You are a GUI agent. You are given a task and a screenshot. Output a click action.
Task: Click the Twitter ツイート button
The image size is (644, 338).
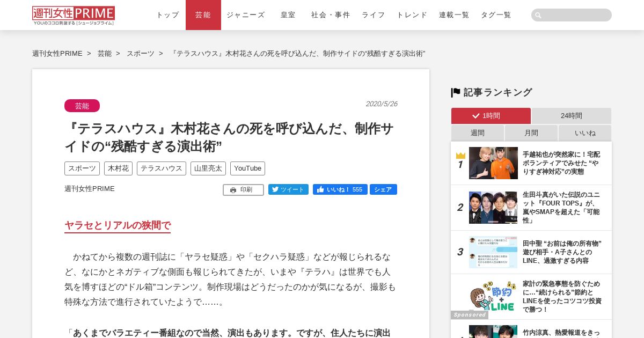(x=288, y=189)
